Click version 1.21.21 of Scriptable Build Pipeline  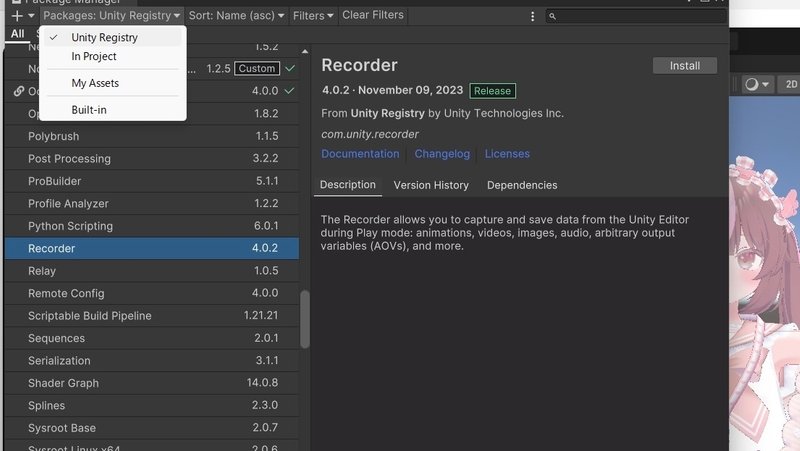(261, 315)
